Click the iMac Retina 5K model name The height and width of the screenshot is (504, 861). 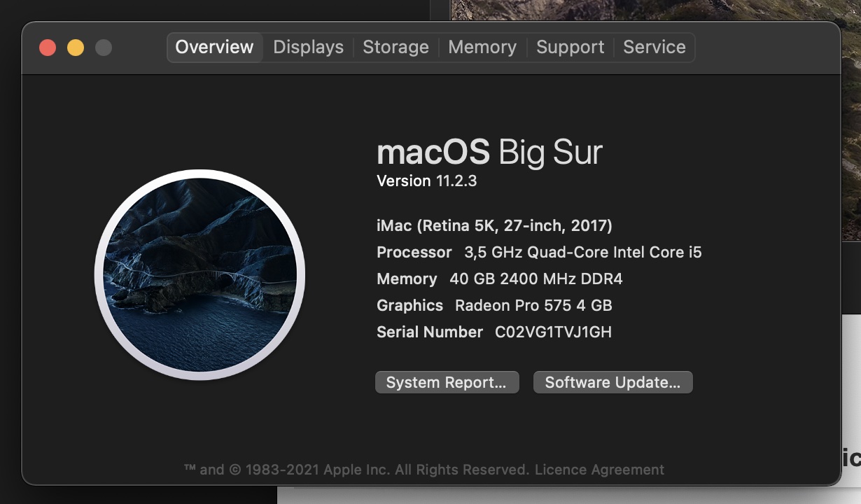494,225
